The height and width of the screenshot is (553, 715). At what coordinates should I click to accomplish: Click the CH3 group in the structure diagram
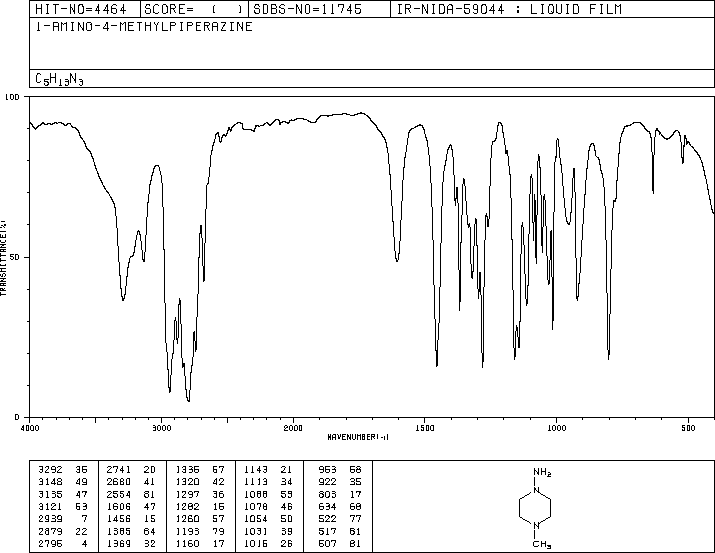[x=542, y=544]
